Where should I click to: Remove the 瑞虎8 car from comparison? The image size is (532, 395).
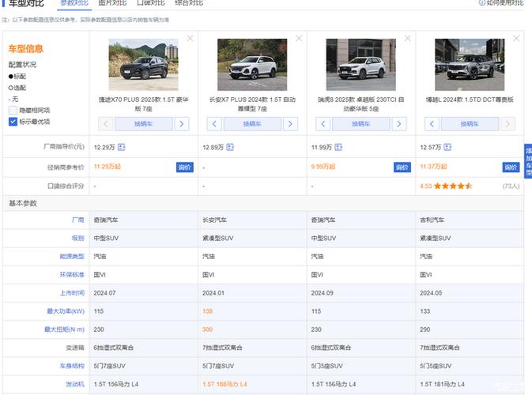pyautogui.click(x=407, y=38)
